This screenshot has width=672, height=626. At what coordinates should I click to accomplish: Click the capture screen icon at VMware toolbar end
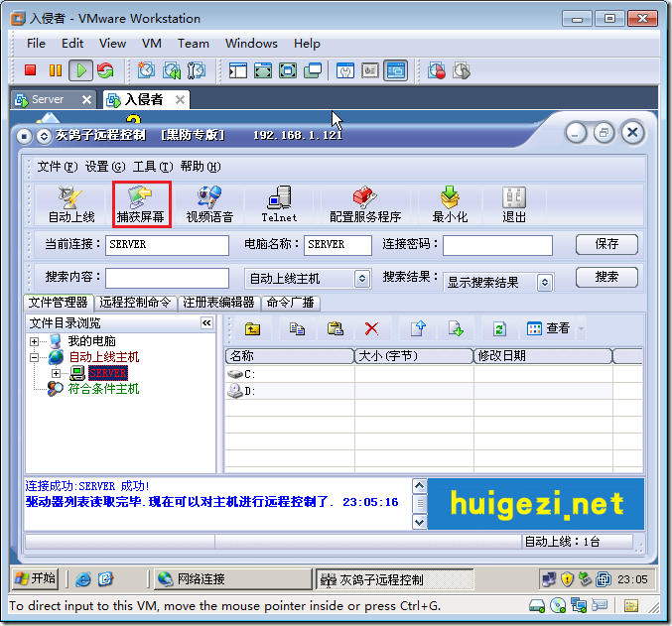(x=462, y=70)
